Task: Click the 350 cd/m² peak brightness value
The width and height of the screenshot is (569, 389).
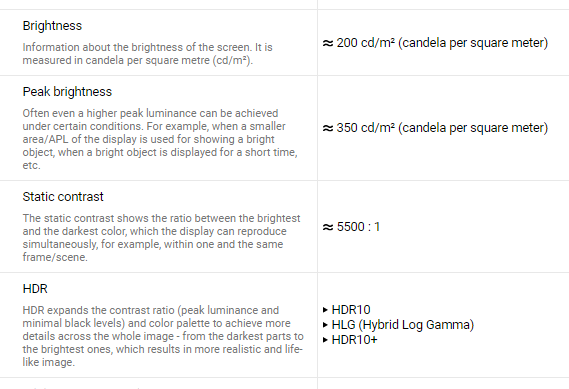Action: coord(442,128)
